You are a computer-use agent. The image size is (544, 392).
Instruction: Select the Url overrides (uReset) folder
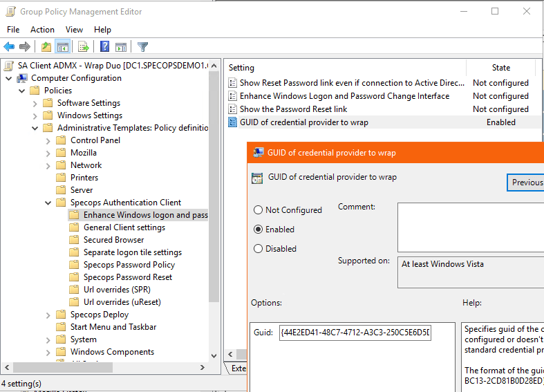122,302
